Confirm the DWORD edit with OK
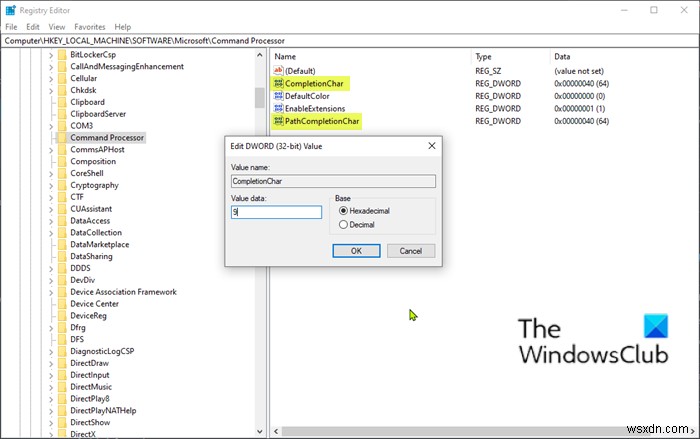The height and width of the screenshot is (439, 700). pyautogui.click(x=356, y=251)
